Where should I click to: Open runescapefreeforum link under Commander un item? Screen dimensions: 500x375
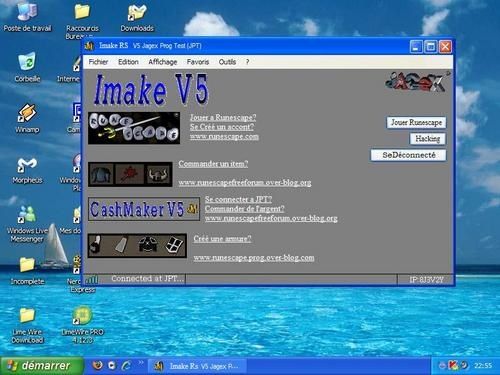click(245, 183)
